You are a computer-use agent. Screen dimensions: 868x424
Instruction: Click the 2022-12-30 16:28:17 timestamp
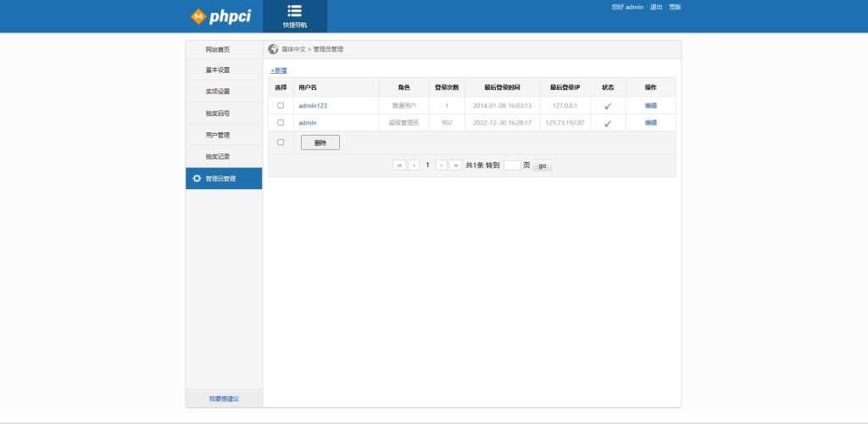[x=502, y=123]
